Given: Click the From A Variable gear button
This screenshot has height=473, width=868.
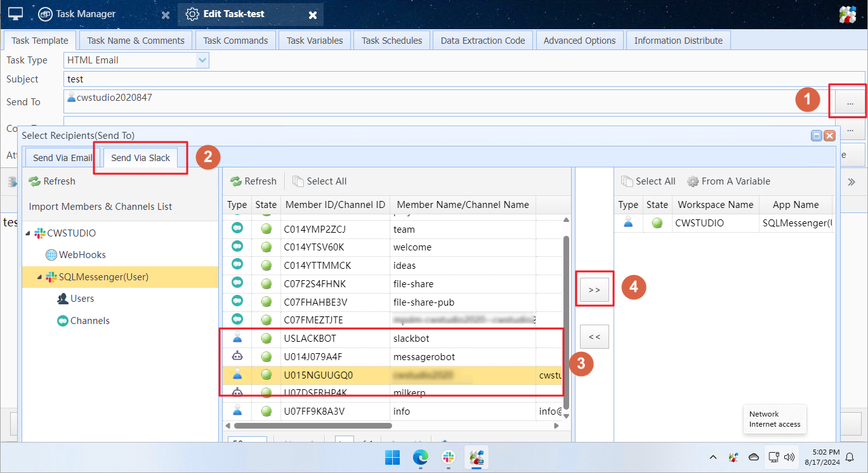Looking at the screenshot, I should tap(728, 181).
